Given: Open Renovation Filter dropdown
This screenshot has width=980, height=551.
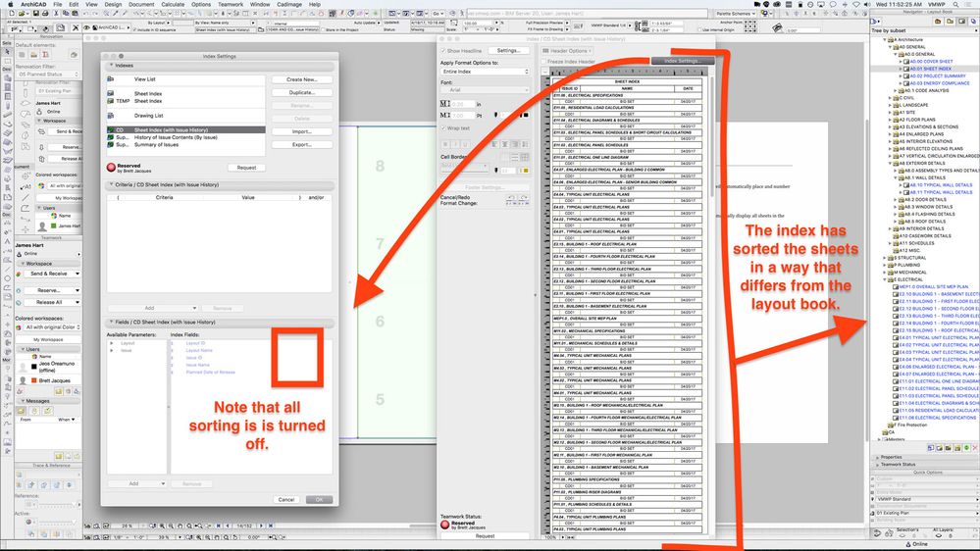Looking at the screenshot, I should (x=48, y=75).
